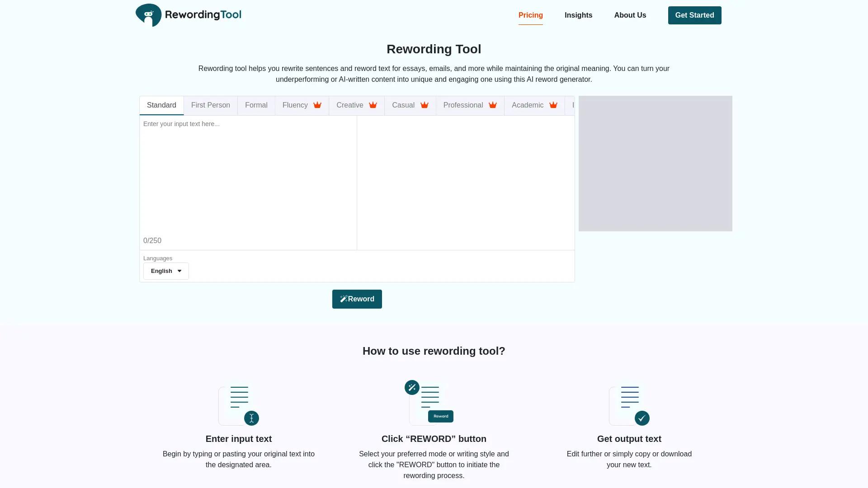Activate the First Person mode

tap(210, 105)
